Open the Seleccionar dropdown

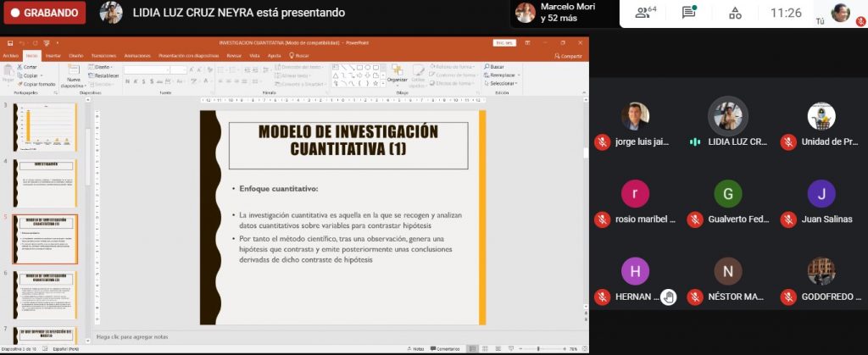coord(500,84)
